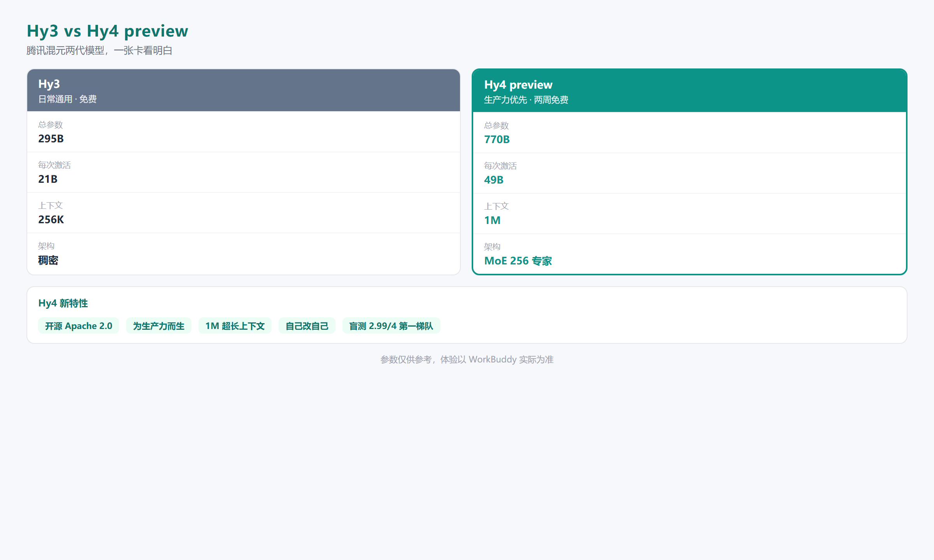Click the "Hy3" card header name
Image resolution: width=934 pixels, height=560 pixels.
click(49, 84)
